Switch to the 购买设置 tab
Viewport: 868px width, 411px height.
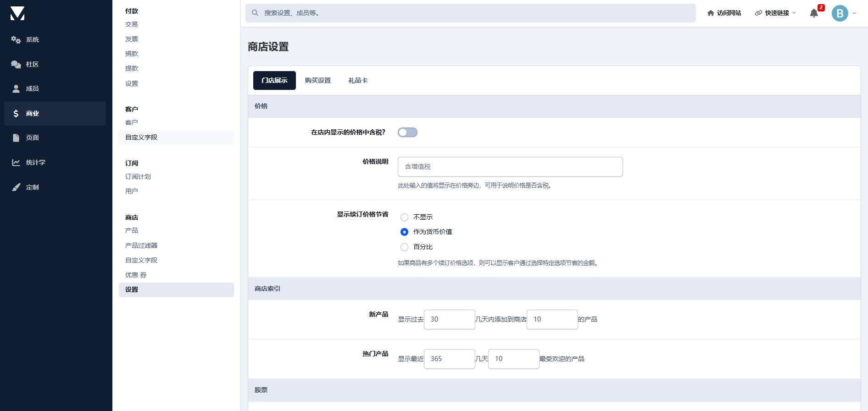pyautogui.click(x=317, y=81)
